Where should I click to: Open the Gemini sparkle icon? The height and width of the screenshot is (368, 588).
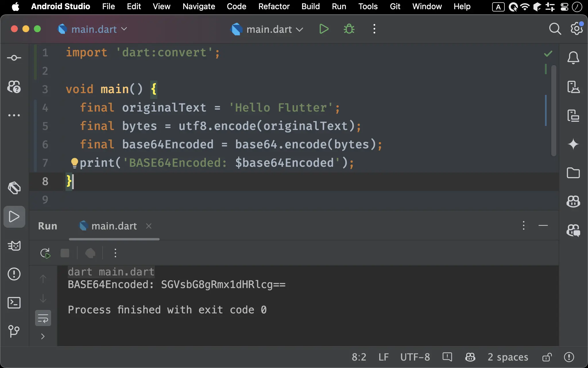[x=573, y=144]
